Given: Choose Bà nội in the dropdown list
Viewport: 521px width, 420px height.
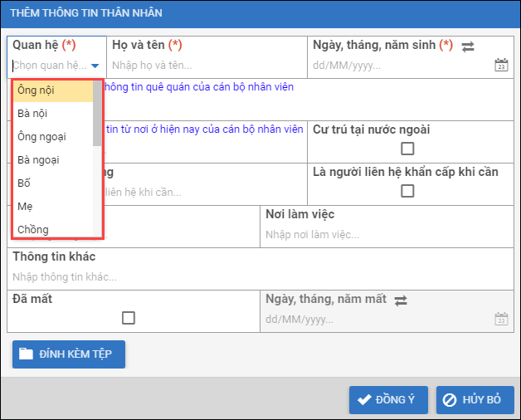Looking at the screenshot, I should [x=52, y=113].
